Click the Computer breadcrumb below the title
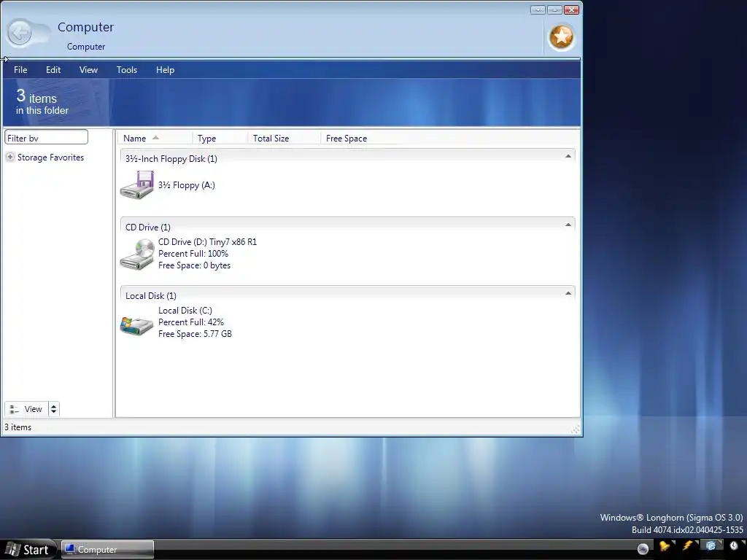This screenshot has width=747, height=560. (86, 47)
